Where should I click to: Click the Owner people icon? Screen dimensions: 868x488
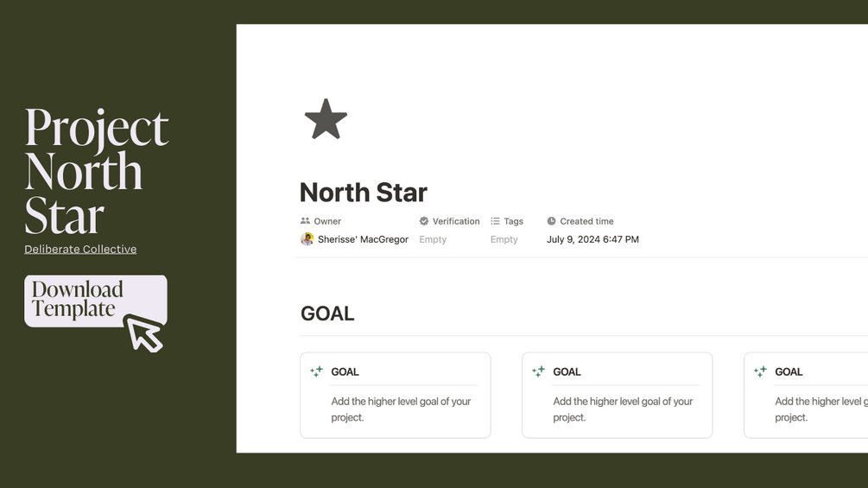(x=305, y=221)
